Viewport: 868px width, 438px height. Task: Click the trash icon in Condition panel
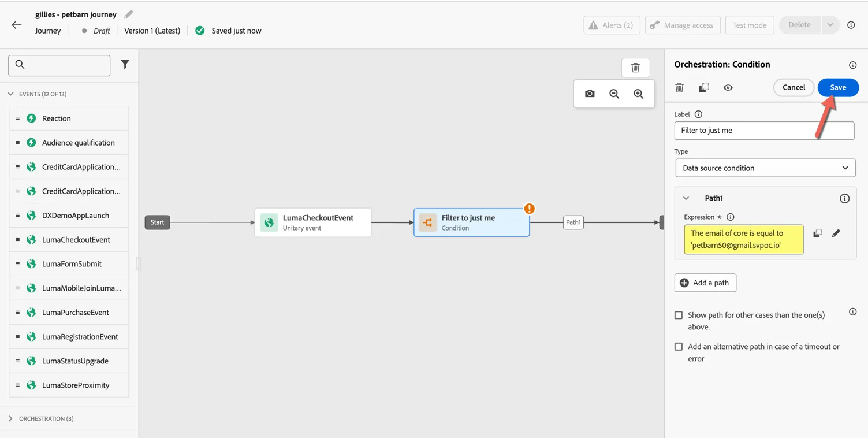(x=679, y=87)
